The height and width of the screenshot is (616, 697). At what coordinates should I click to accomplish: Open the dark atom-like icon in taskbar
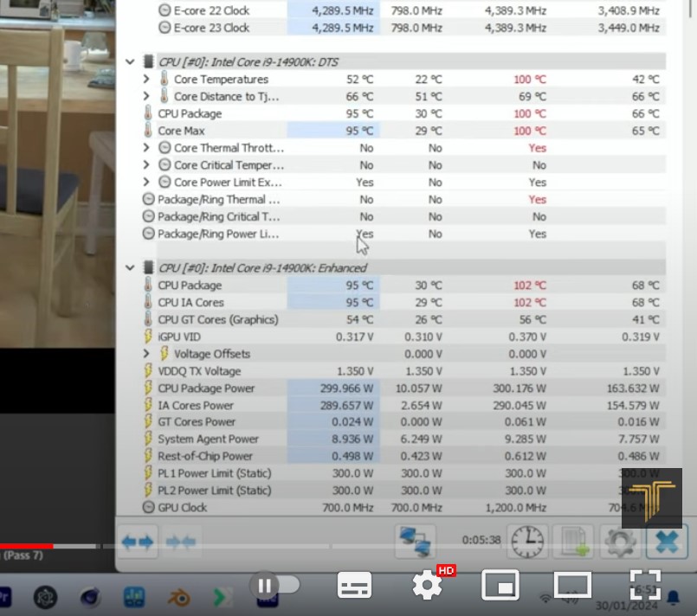click(x=45, y=597)
